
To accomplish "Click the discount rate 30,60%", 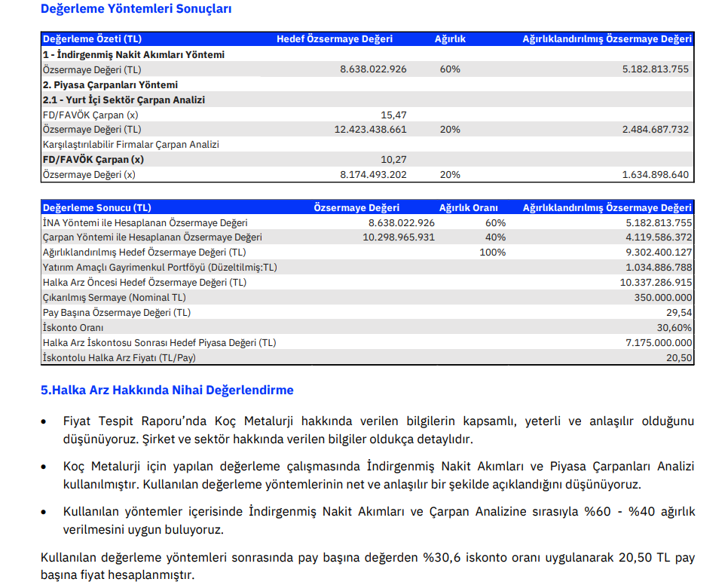I will (x=674, y=328).
